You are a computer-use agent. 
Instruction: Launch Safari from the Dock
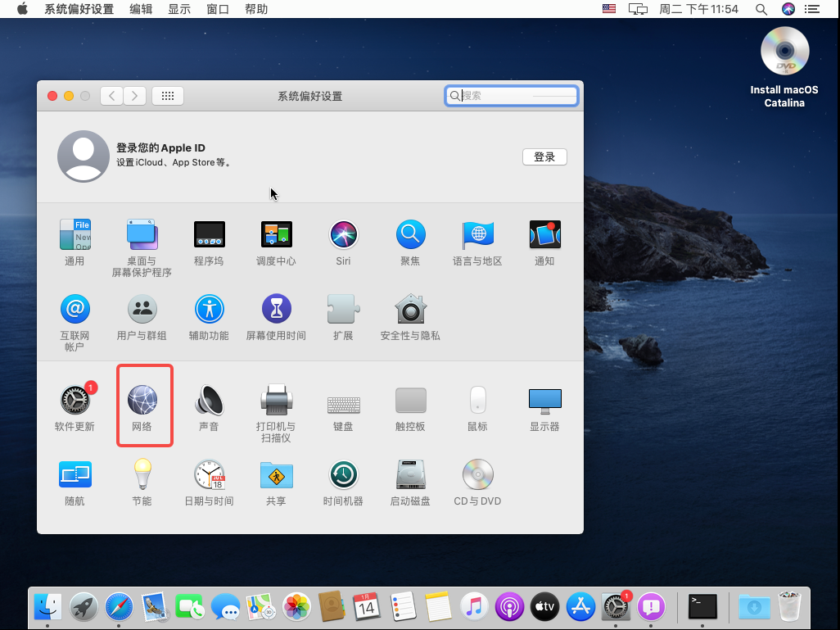pos(119,607)
